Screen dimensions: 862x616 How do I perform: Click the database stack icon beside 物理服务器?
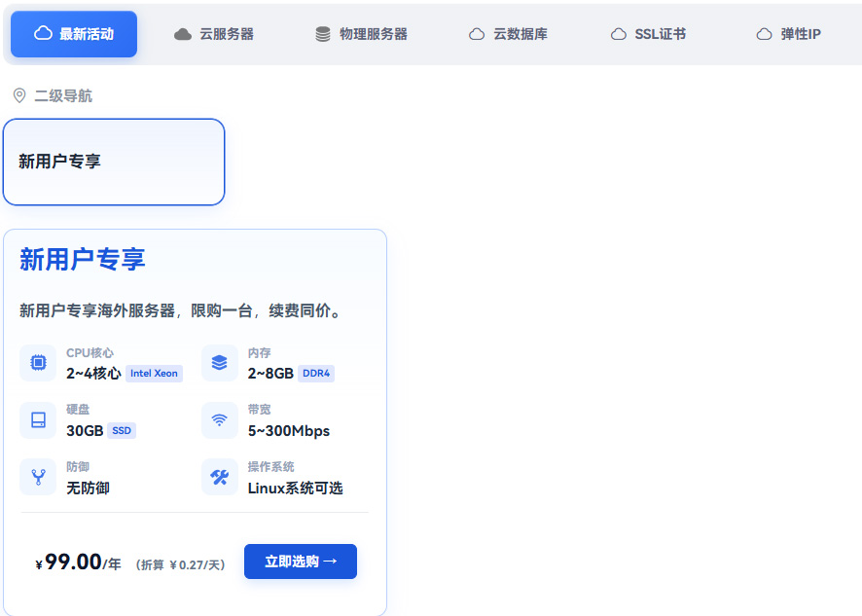[x=323, y=34]
